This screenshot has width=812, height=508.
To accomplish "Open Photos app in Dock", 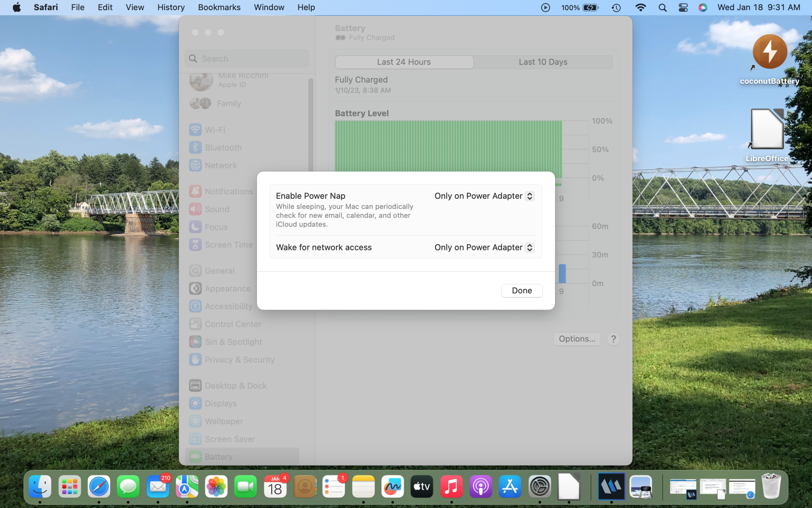I will 216,486.
